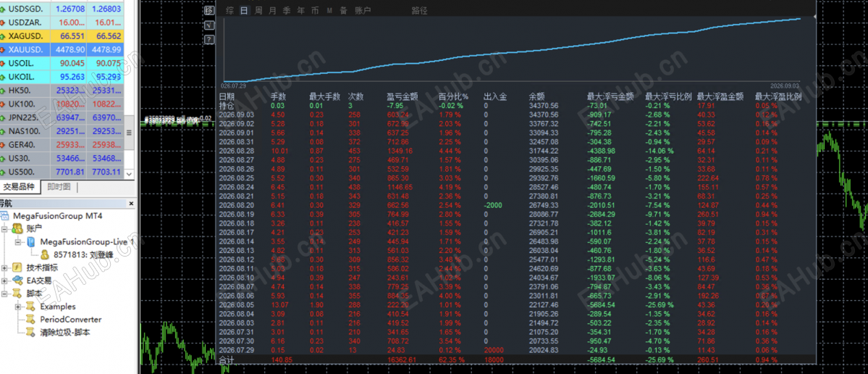Screen dimensions: 868x374
Task: Select the 季 quarterly tab
Action: (x=287, y=11)
